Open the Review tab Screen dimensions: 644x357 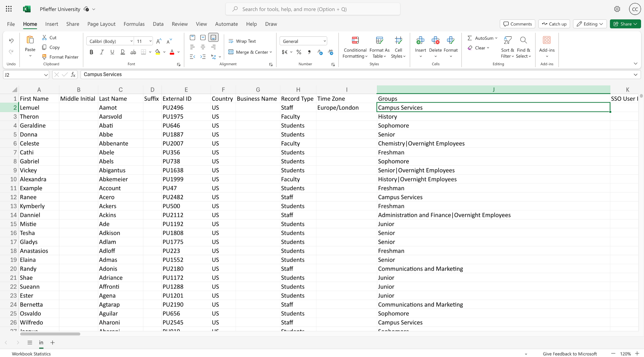coord(180,24)
